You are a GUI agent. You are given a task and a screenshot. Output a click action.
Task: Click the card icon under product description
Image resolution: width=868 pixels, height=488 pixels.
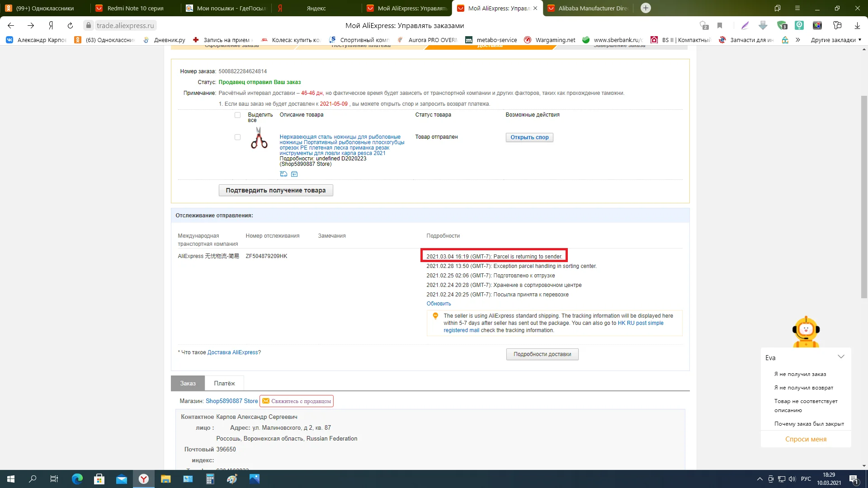[294, 174]
